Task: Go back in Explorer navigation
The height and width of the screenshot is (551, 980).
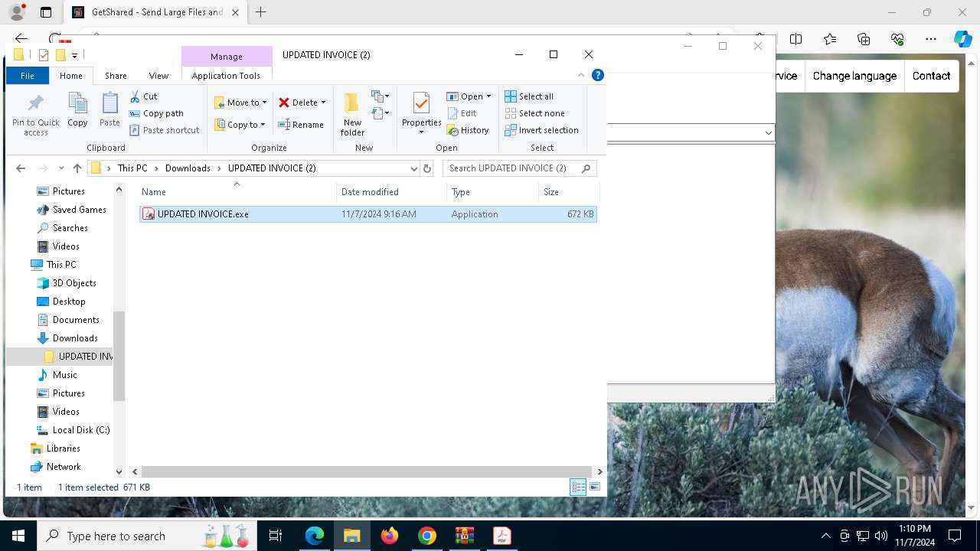Action: (21, 168)
